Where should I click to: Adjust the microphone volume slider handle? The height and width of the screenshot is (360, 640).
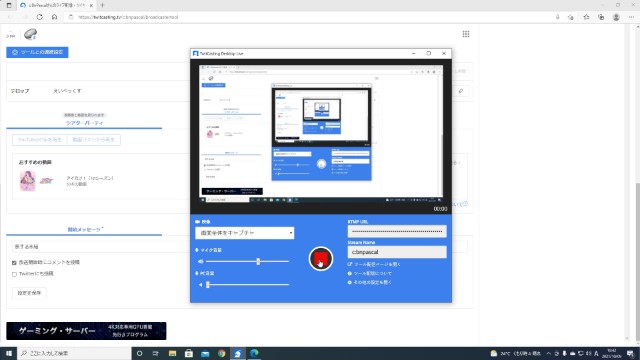pos(258,261)
